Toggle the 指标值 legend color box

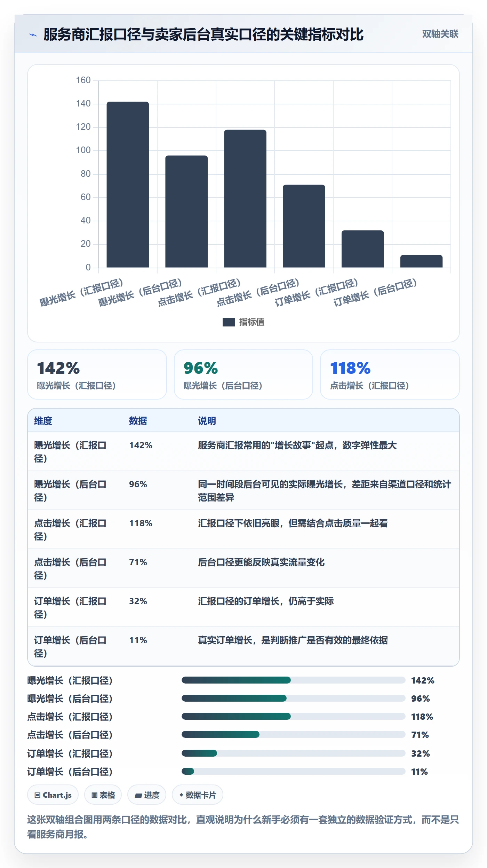229,322
